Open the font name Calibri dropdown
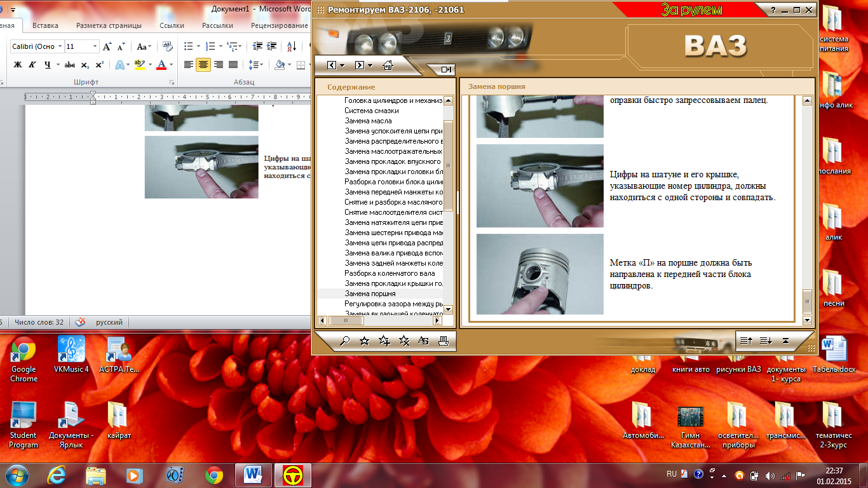The image size is (868, 488). pyautogui.click(x=60, y=46)
